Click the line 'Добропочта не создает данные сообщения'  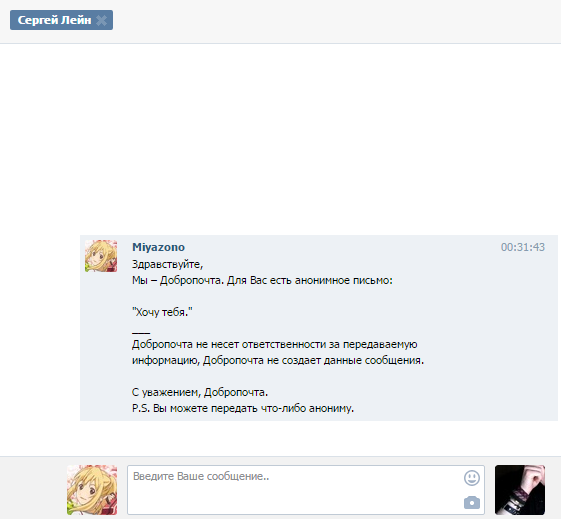(x=313, y=360)
